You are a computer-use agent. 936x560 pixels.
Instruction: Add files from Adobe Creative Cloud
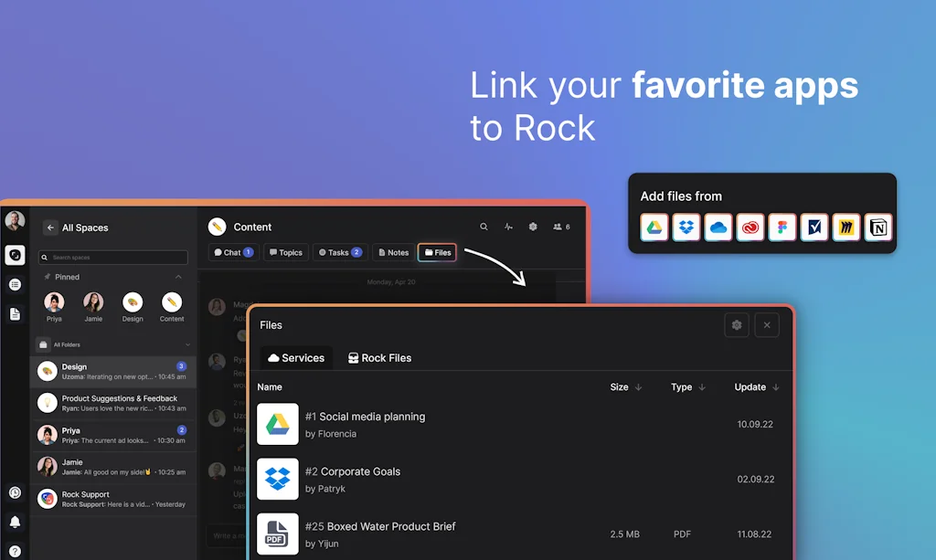[750, 227]
